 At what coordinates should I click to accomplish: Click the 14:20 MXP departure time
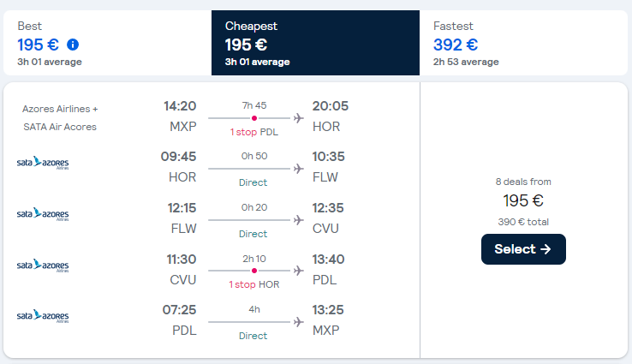(x=180, y=106)
